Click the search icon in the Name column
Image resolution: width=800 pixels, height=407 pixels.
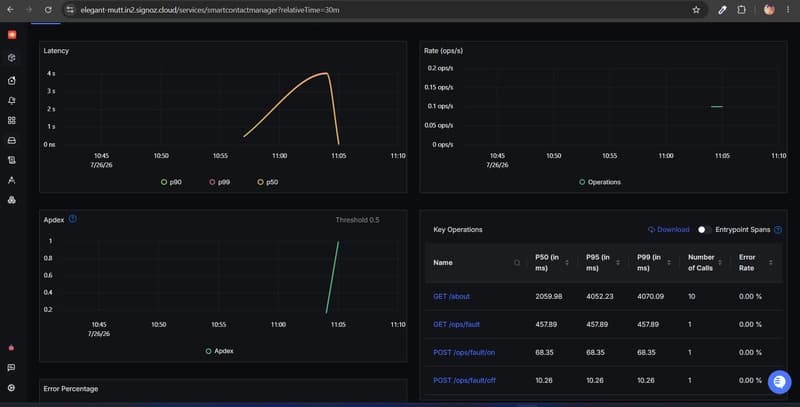(517, 263)
